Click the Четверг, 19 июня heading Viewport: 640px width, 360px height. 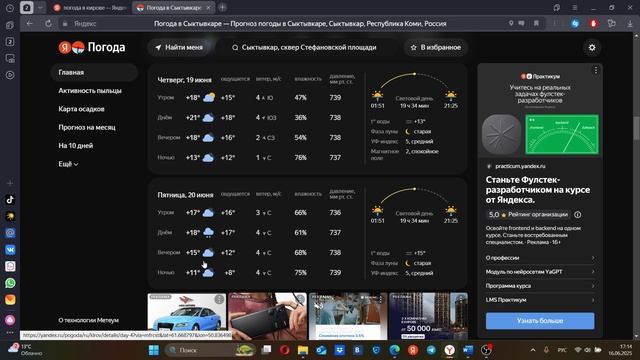[x=184, y=80]
